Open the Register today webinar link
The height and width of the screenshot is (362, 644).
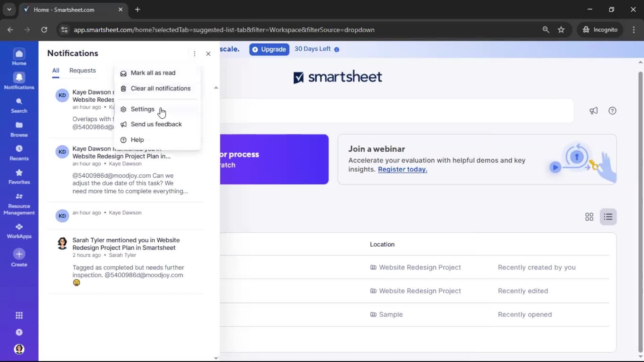(402, 169)
